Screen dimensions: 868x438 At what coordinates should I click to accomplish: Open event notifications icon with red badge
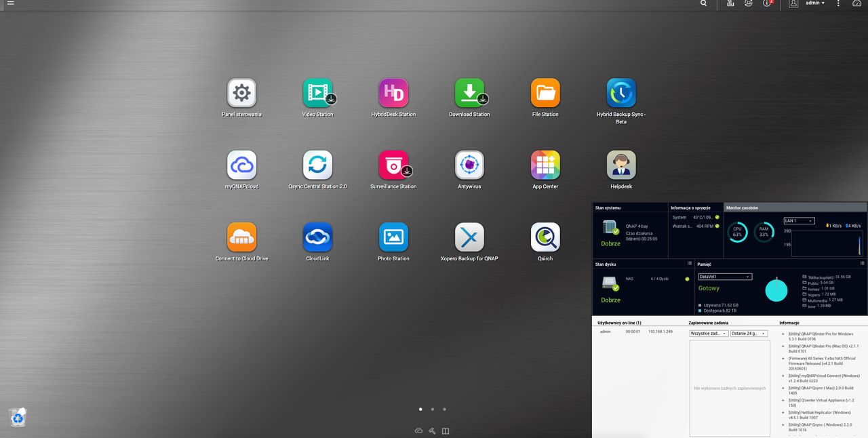[x=768, y=3]
